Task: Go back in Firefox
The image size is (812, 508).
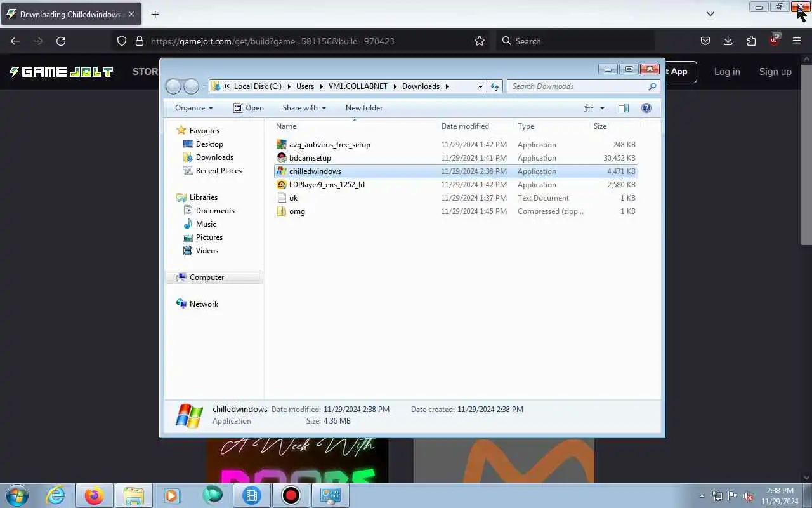Action: point(15,41)
